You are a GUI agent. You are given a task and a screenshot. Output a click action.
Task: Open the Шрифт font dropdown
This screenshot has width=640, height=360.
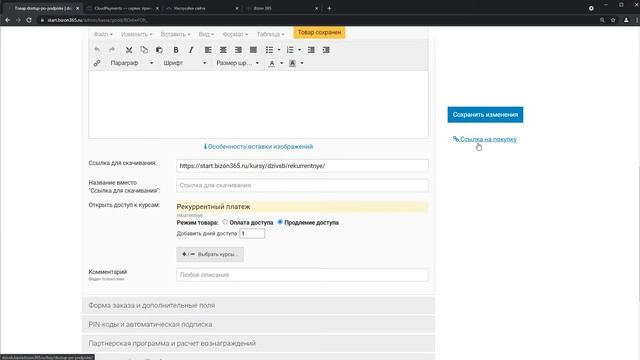click(x=184, y=63)
